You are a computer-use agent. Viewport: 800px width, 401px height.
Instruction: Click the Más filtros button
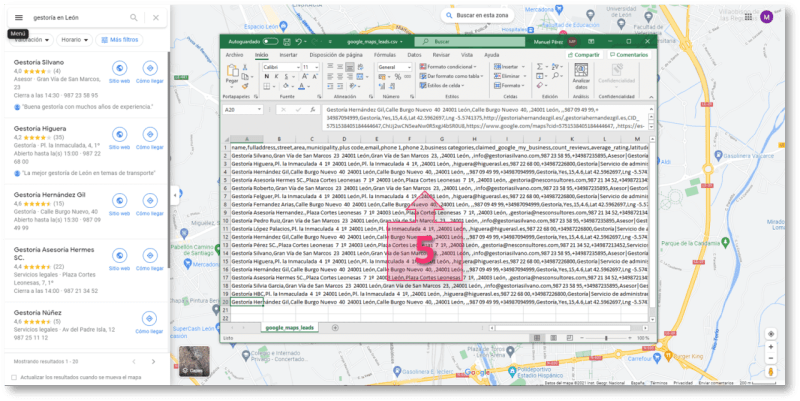(119, 40)
